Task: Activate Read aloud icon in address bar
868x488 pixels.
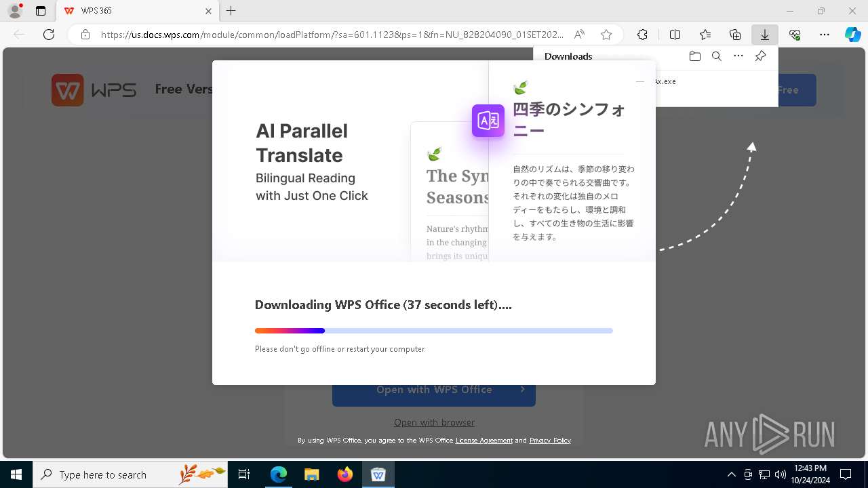Action: tap(579, 35)
